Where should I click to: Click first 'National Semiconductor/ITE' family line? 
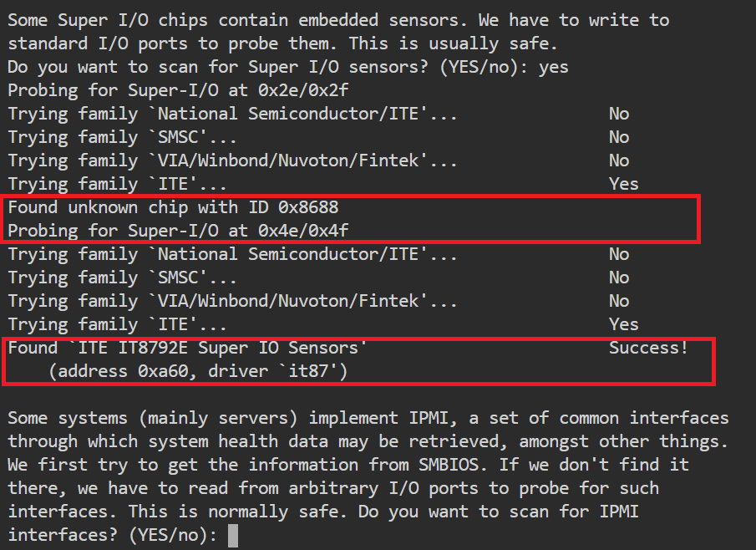(x=232, y=114)
